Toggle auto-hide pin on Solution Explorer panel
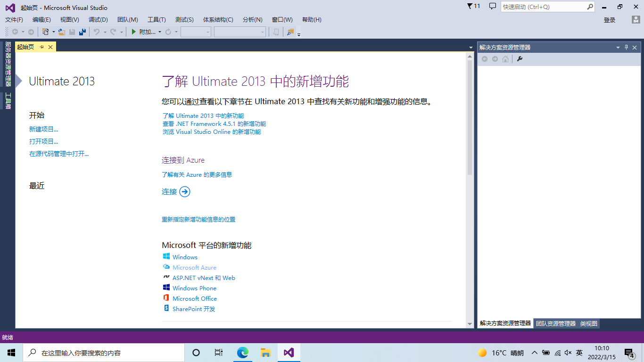 tap(627, 47)
